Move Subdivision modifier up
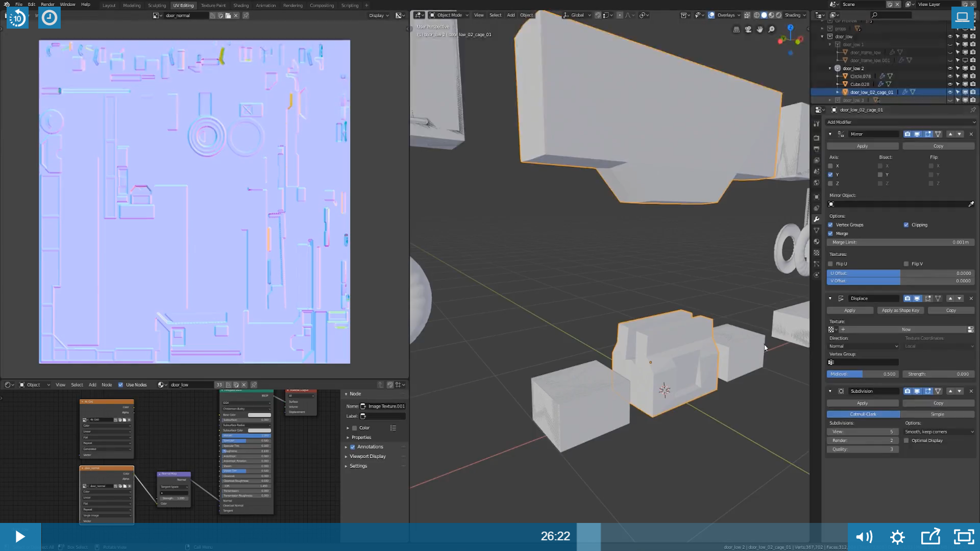The image size is (980, 551). 950,391
